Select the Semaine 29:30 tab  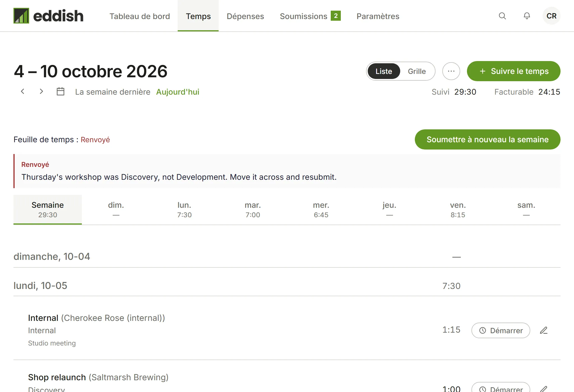48,209
